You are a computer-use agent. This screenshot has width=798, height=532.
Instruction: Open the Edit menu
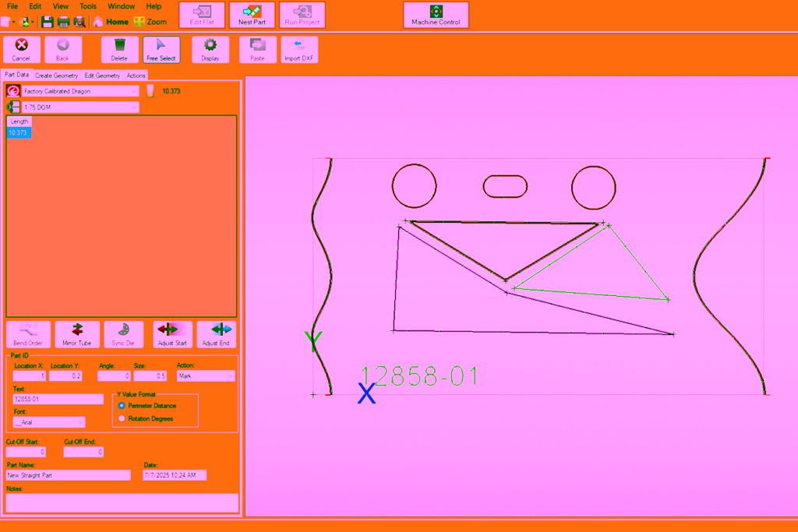tap(35, 6)
